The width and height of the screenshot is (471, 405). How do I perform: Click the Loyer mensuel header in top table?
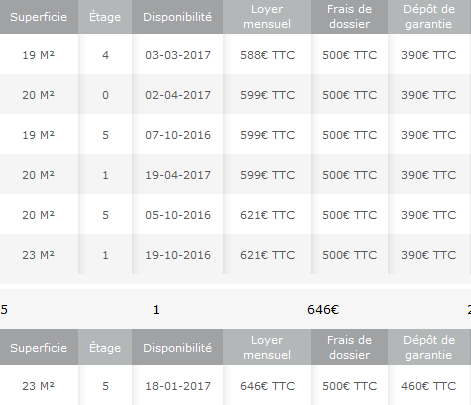[x=267, y=17]
